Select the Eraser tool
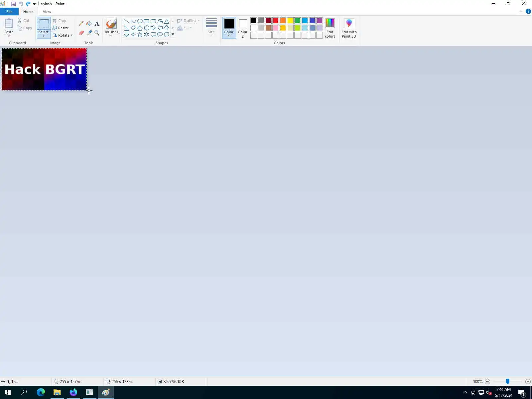This screenshot has width=532, height=399. (81, 33)
